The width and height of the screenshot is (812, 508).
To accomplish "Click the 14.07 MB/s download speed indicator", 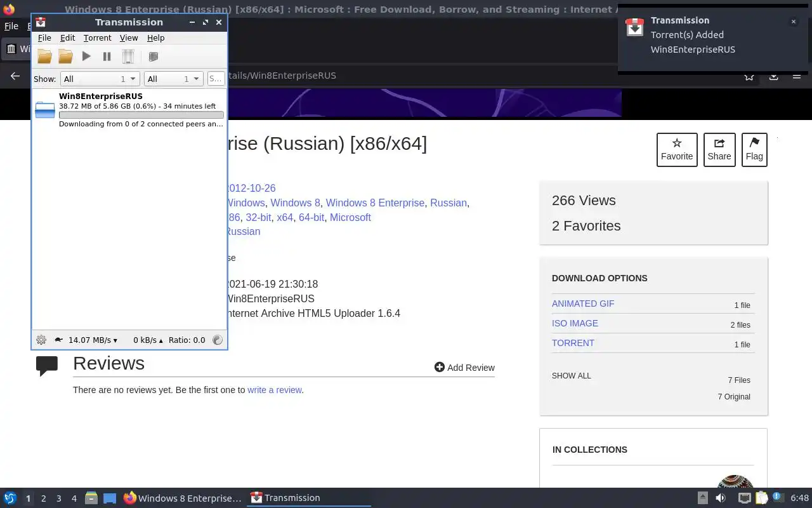I will (93, 340).
